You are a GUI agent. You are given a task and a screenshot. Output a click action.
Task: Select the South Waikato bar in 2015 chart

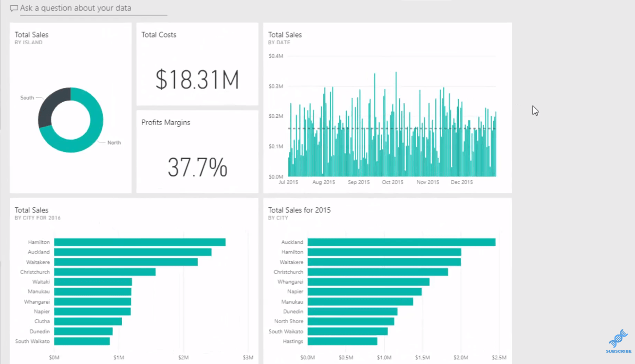click(348, 331)
